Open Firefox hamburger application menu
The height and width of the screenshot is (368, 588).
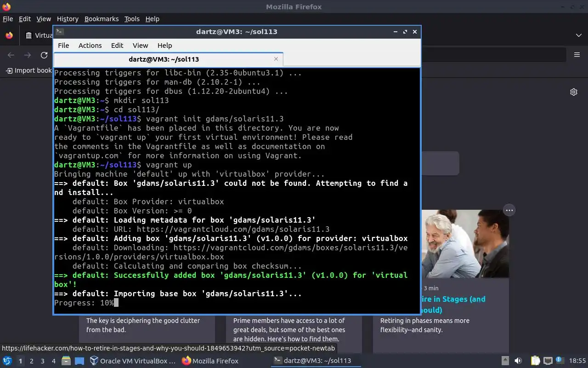(x=577, y=55)
